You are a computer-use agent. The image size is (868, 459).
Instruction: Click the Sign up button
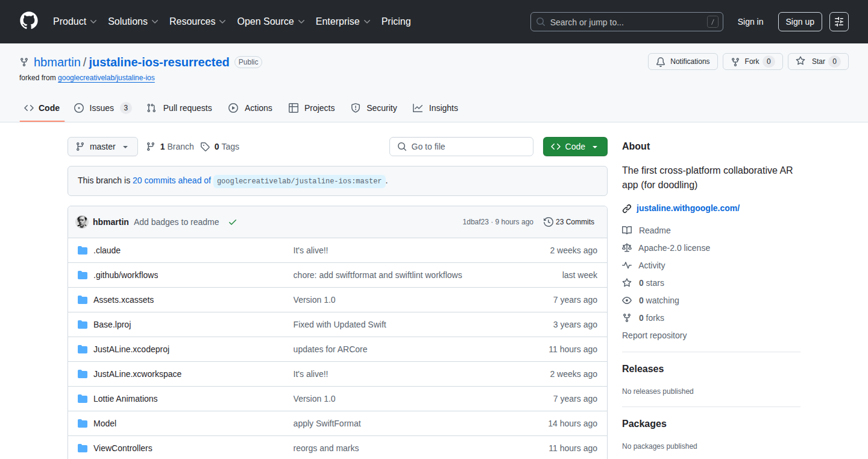click(x=800, y=22)
